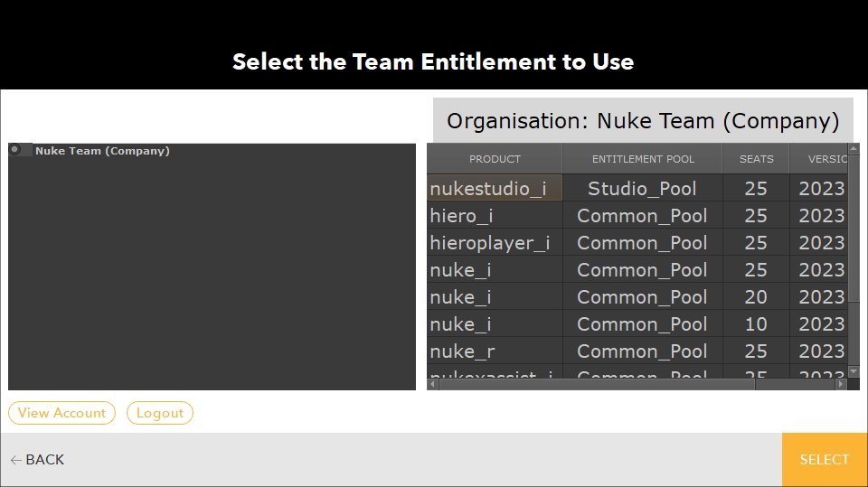868x487 pixels.
Task: Click the horizontal scrollbar's right arrow
Action: [840, 384]
